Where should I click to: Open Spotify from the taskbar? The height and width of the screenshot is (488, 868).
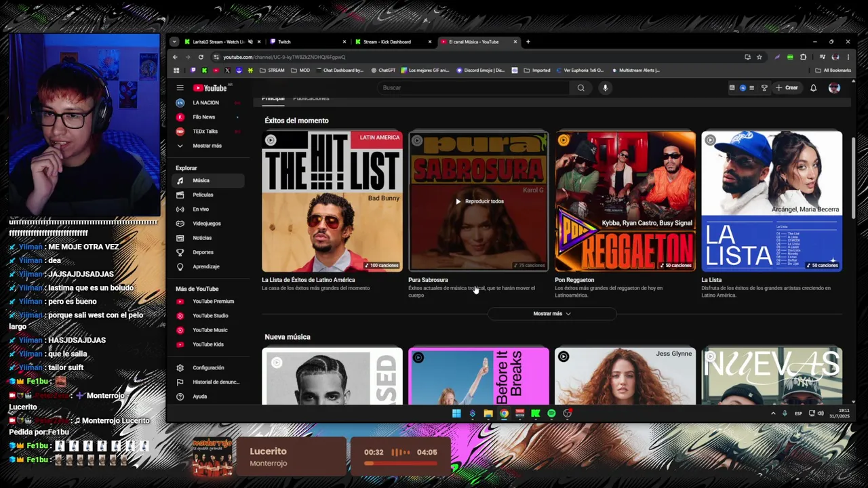coord(551,413)
